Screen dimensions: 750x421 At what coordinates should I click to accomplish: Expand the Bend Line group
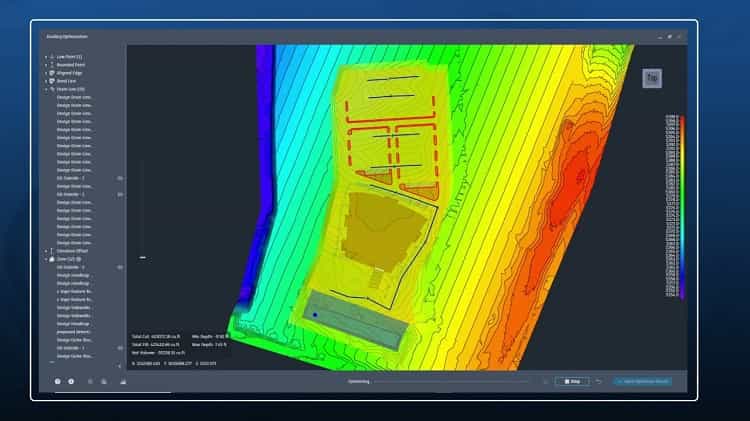46,81
